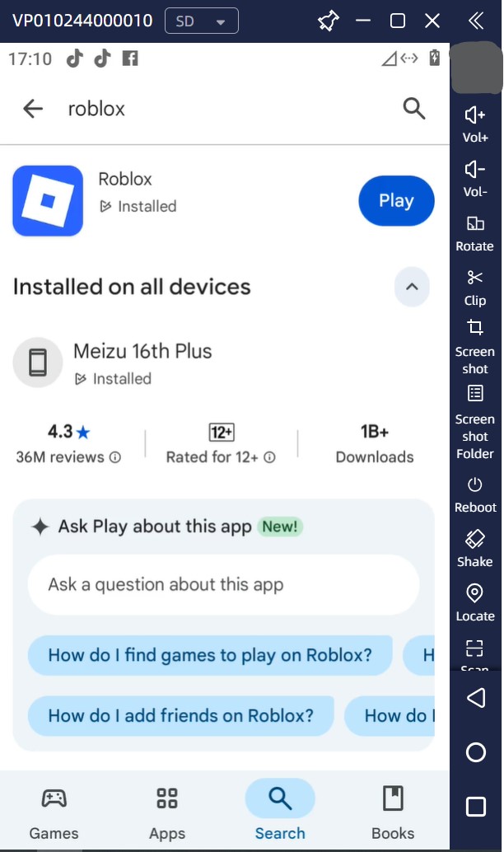
Task: Collapse the sidebar with double chevron
Action: 476,21
